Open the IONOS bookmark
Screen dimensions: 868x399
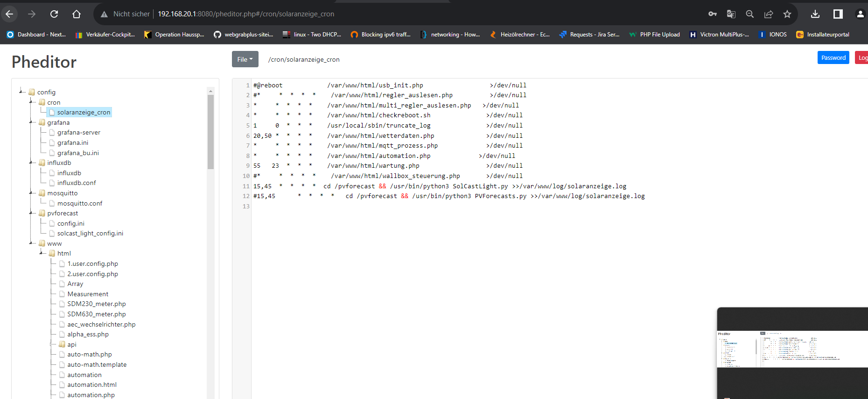click(773, 35)
